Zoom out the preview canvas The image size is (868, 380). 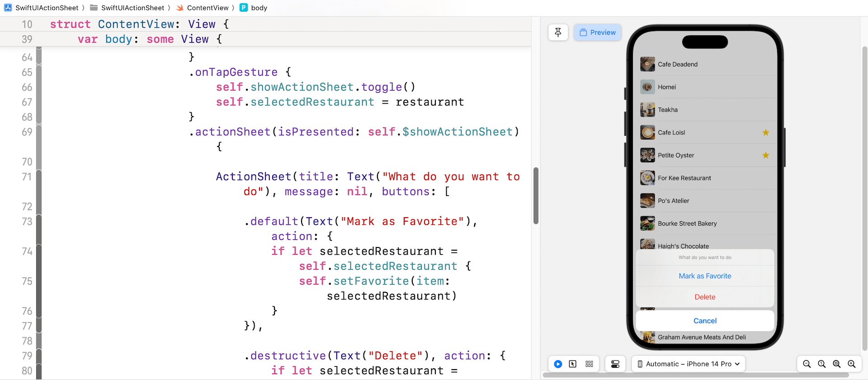coord(807,364)
